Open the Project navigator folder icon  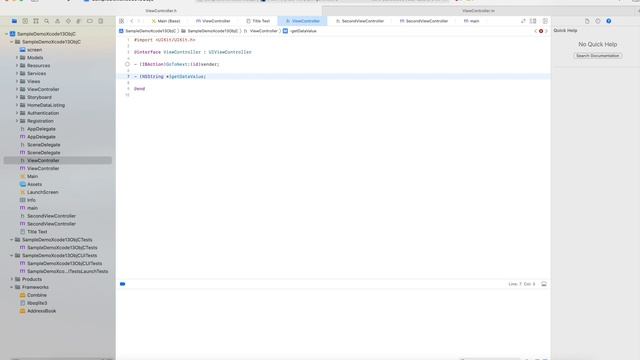pos(14,21)
